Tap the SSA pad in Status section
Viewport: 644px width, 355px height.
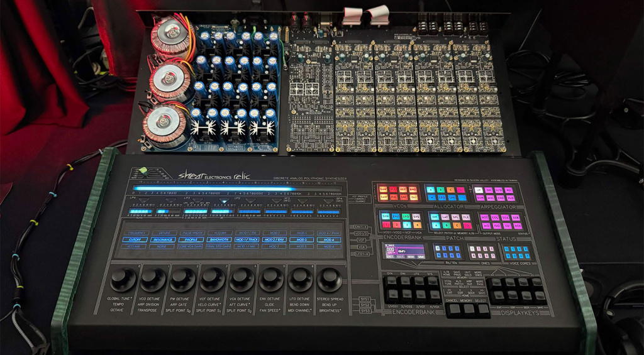click(505, 217)
